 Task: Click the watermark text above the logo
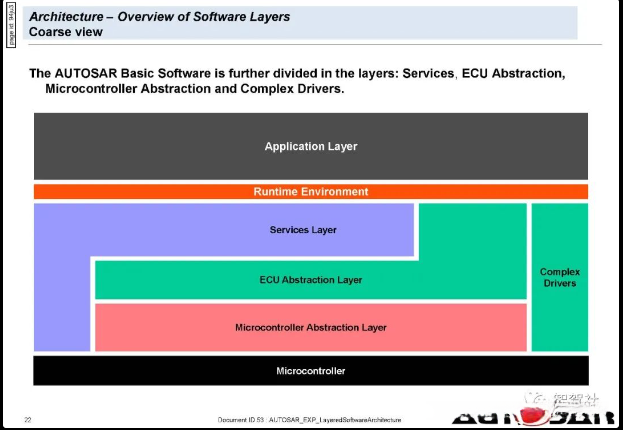pyautogui.click(x=575, y=399)
